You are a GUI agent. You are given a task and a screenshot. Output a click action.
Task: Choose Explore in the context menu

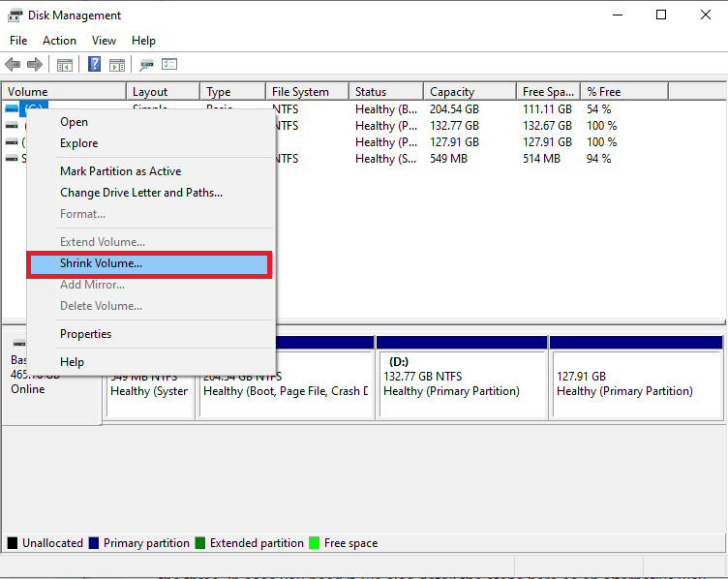pos(78,143)
